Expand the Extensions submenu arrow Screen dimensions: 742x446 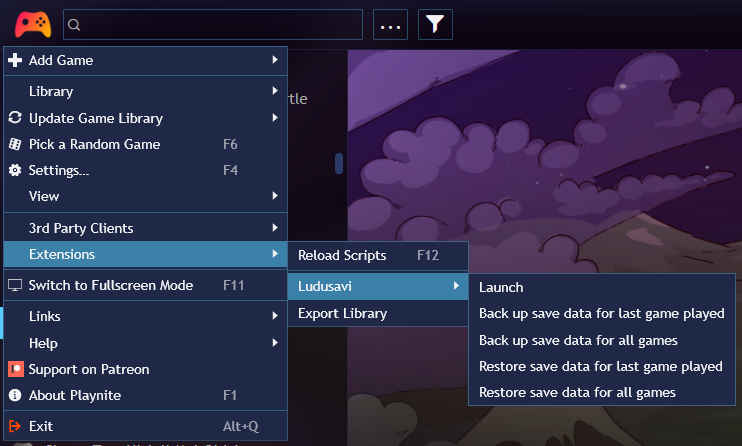point(275,254)
